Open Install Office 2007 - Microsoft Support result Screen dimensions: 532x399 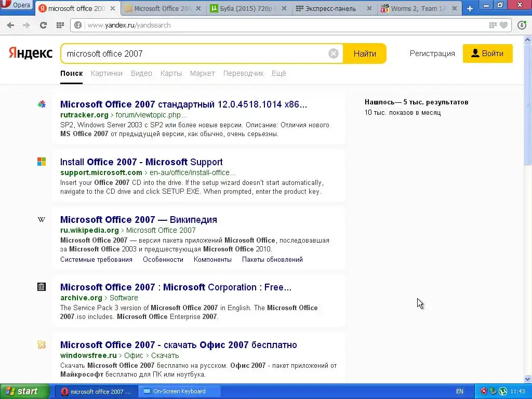141,162
